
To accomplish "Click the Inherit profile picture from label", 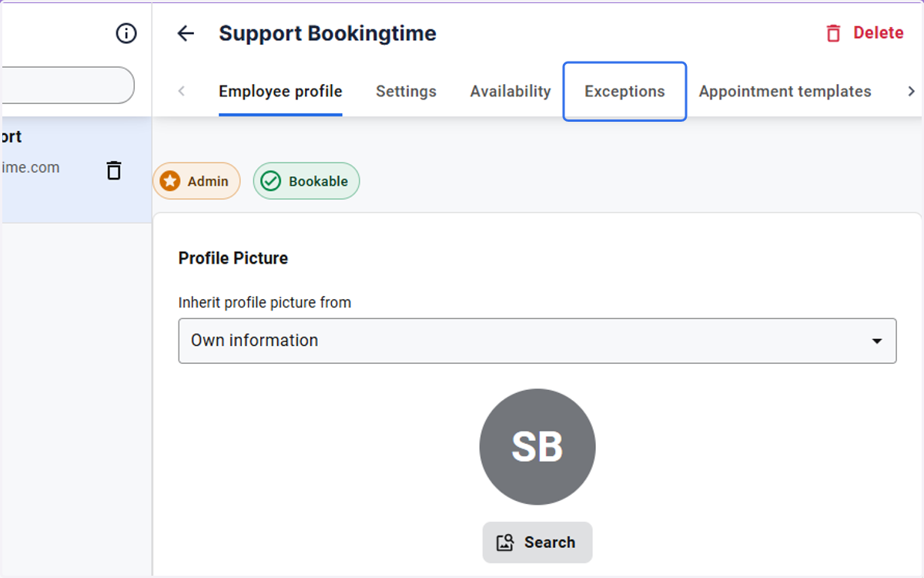I will (265, 302).
